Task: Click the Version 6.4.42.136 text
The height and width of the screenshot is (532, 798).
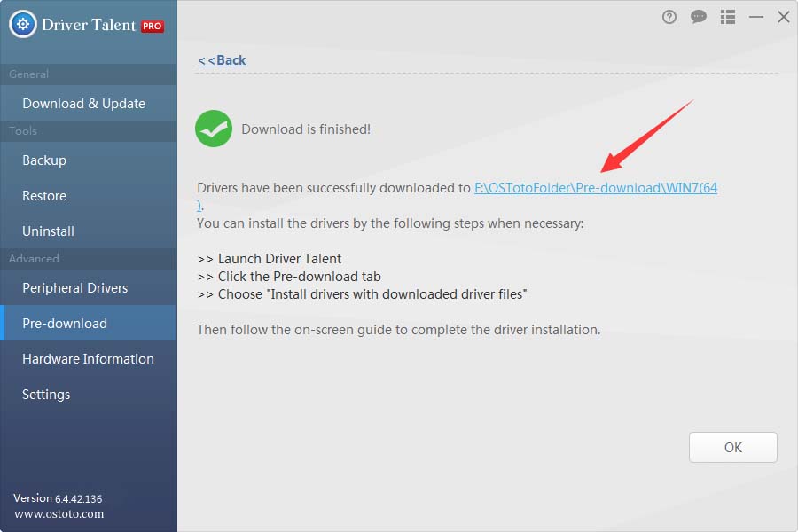Action: coord(58,498)
